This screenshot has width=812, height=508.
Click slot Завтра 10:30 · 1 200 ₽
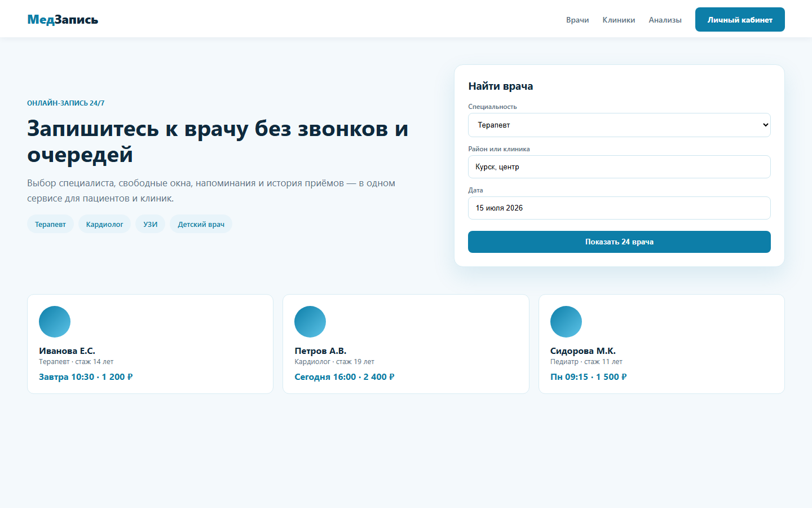coord(86,377)
